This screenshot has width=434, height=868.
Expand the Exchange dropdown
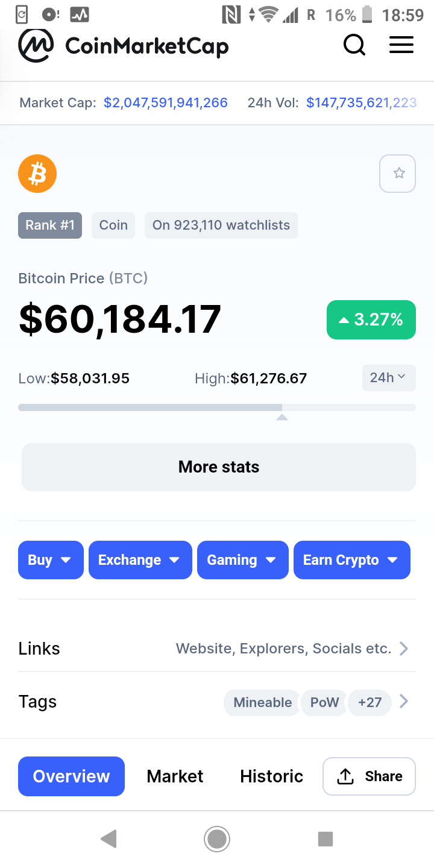(x=140, y=560)
